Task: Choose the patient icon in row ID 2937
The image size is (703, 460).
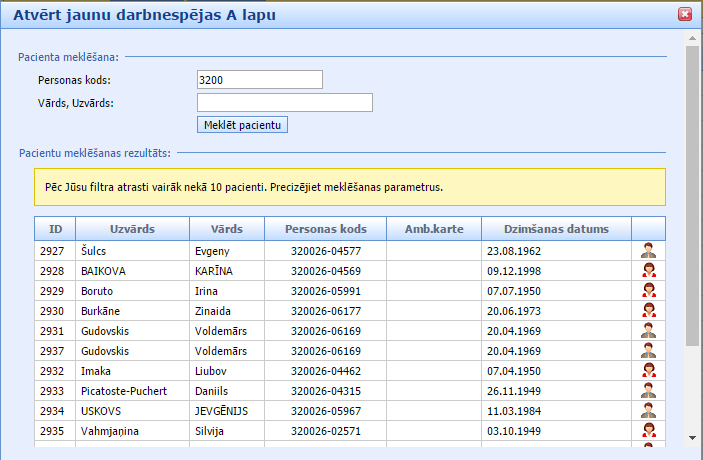Action: 648,351
